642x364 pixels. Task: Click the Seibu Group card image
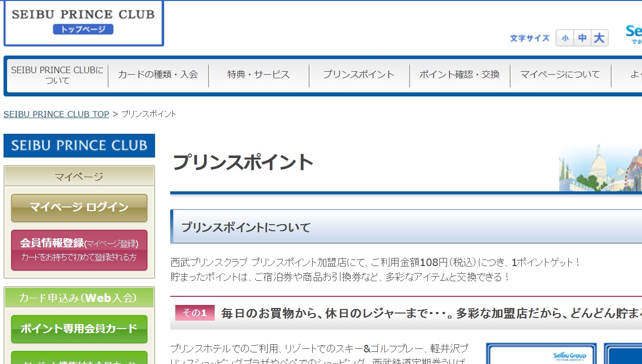point(541,353)
